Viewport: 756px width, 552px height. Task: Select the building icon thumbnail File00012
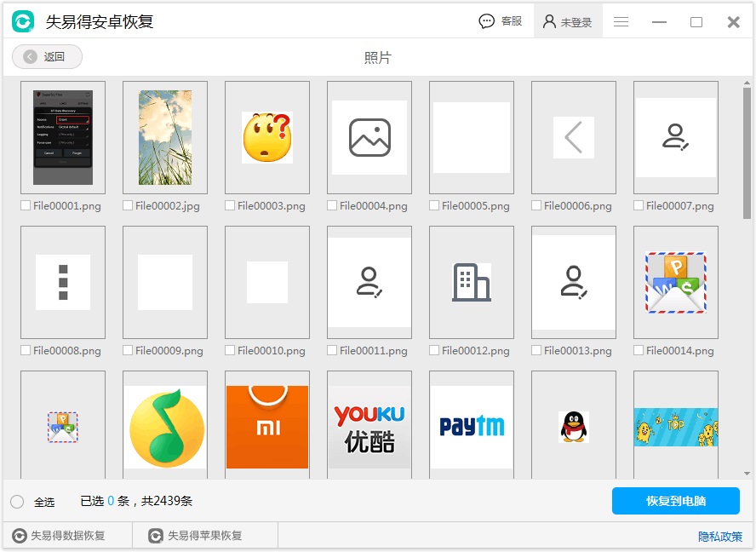(x=472, y=282)
